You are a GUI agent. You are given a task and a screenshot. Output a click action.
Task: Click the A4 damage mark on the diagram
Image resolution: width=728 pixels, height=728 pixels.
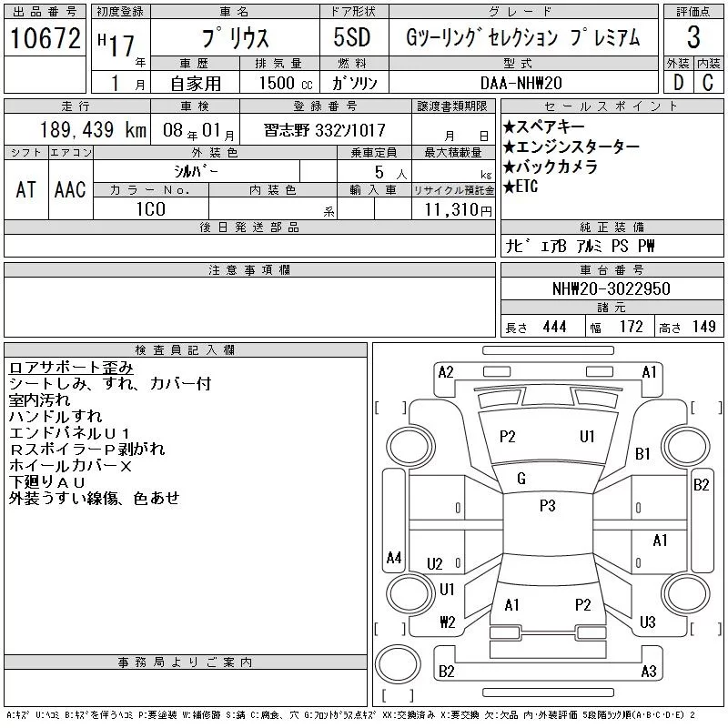tap(394, 557)
